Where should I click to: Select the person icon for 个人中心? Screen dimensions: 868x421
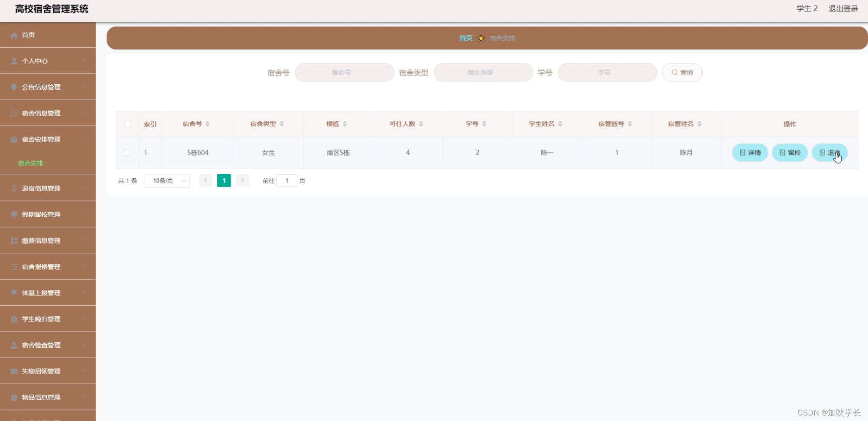(x=14, y=61)
